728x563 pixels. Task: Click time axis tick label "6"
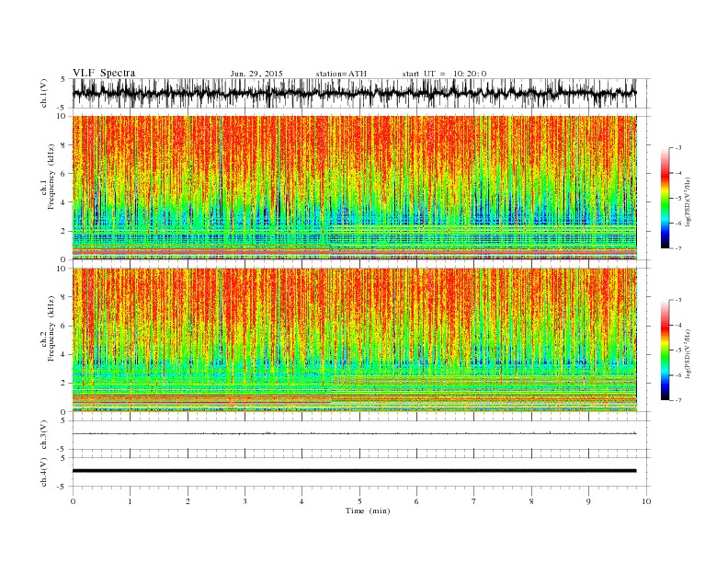tap(416, 501)
